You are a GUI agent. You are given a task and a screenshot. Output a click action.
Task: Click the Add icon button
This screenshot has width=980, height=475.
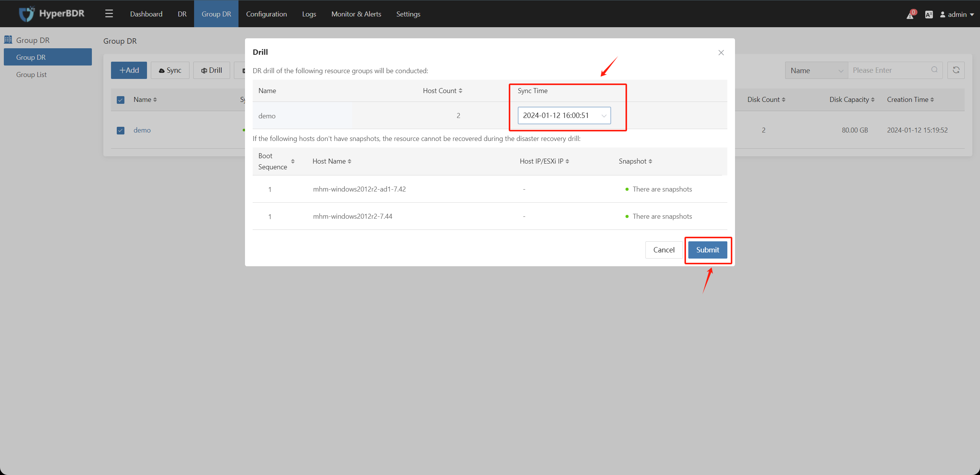[x=129, y=70]
